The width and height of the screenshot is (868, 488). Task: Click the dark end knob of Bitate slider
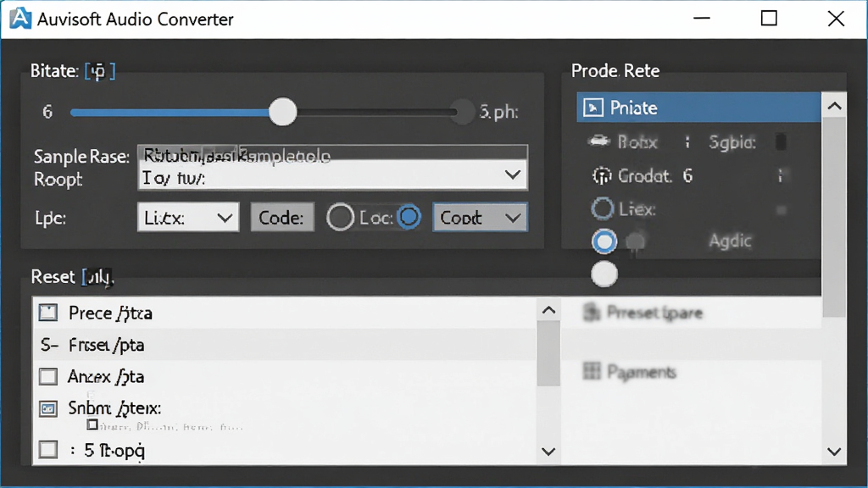point(461,112)
